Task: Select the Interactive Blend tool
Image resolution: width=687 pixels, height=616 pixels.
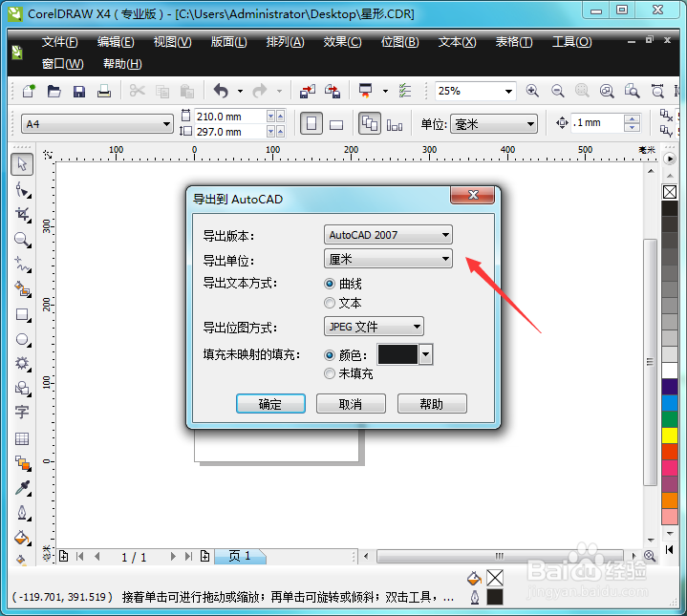Action: click(x=22, y=463)
